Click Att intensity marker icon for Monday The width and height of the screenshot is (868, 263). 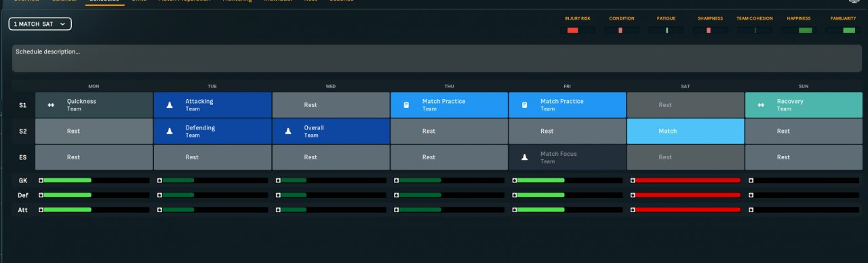coord(41,210)
